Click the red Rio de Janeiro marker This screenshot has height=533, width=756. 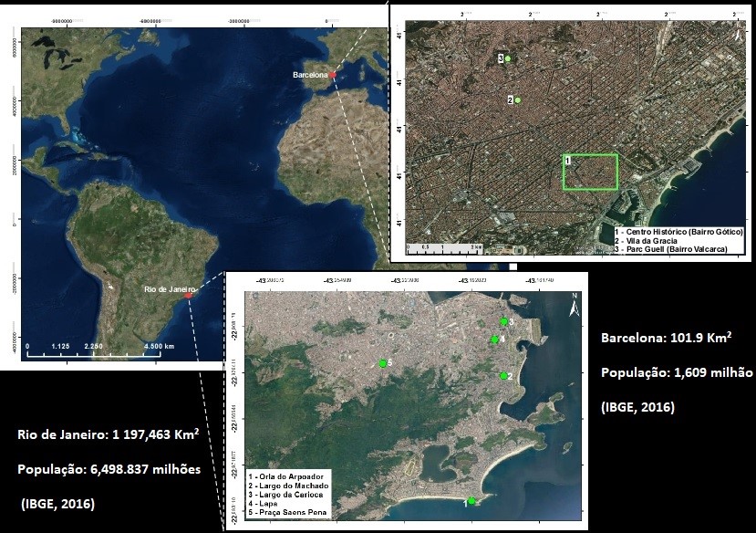pos(188,295)
